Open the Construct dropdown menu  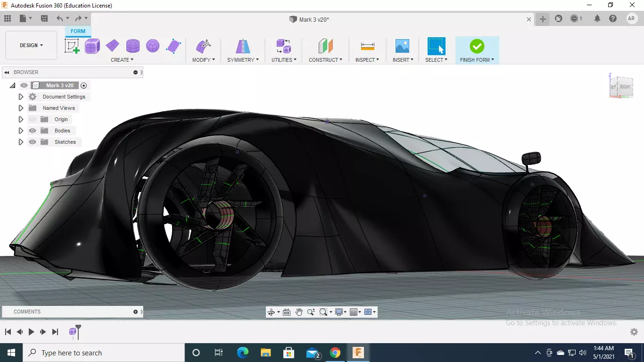tap(325, 60)
